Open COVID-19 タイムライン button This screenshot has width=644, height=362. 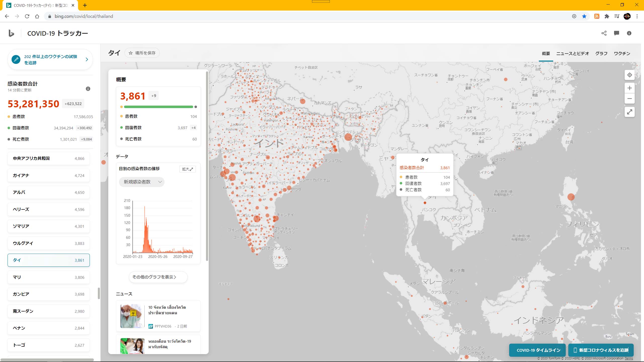click(537, 350)
